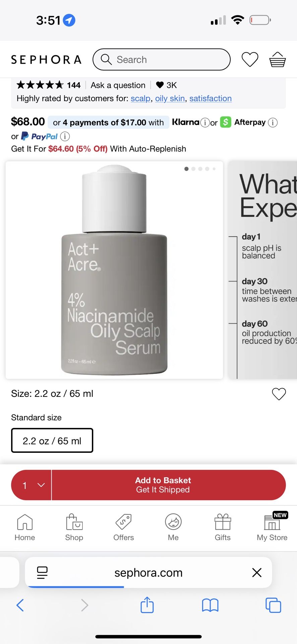Screen dimensions: 297x644
Task: Open the Loves heart icon in header
Action: (250, 60)
